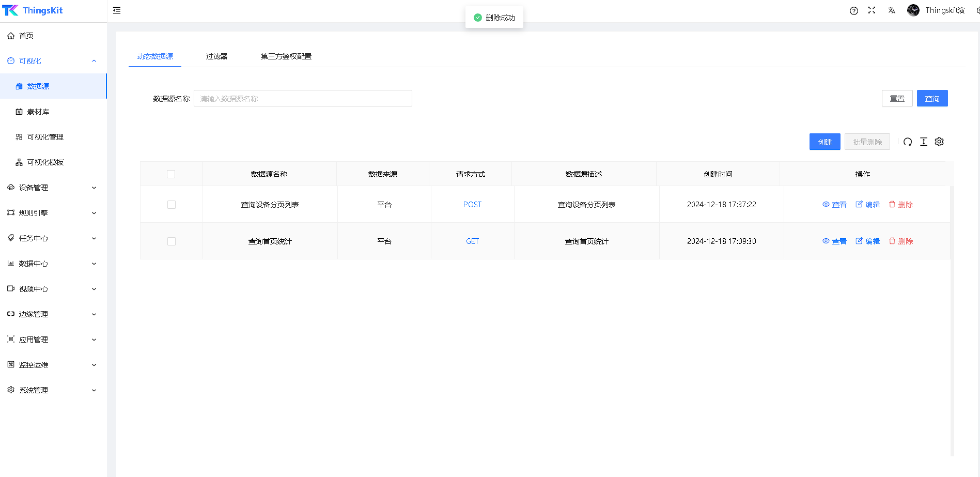Viewport: 980px width, 477px height.
Task: Check the 查询设备分页列表 row checkbox
Action: (x=172, y=205)
